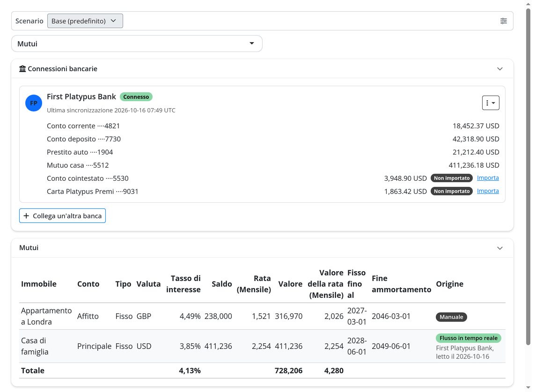Open the Base (predefinito) scenario dropdown

click(x=85, y=21)
